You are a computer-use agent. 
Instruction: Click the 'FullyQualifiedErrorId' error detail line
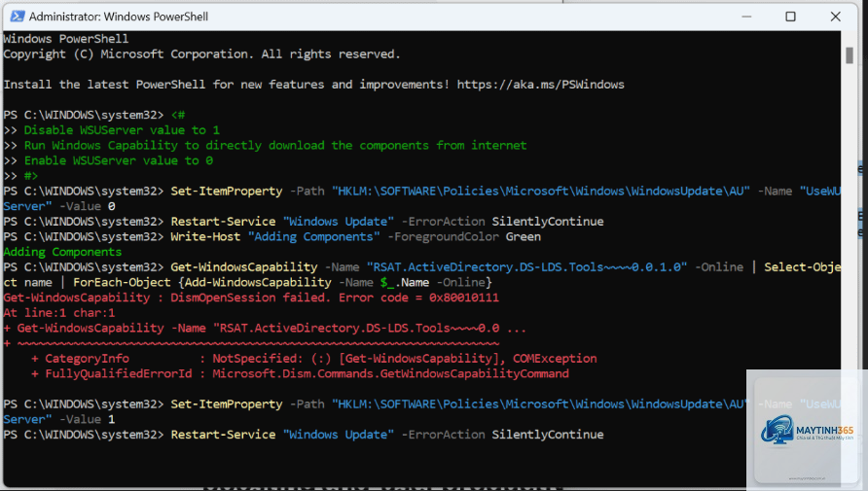tap(300, 373)
